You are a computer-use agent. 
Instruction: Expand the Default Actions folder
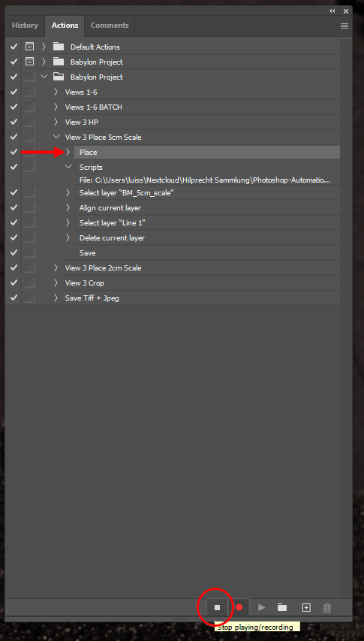44,47
